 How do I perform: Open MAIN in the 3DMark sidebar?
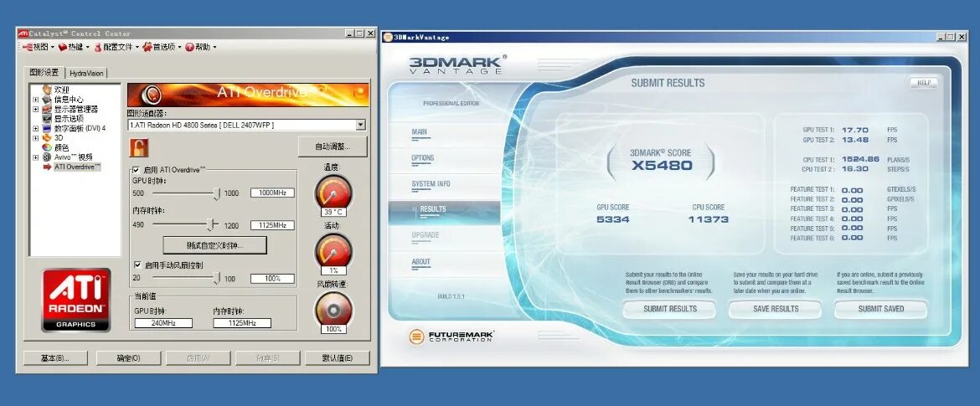click(420, 131)
